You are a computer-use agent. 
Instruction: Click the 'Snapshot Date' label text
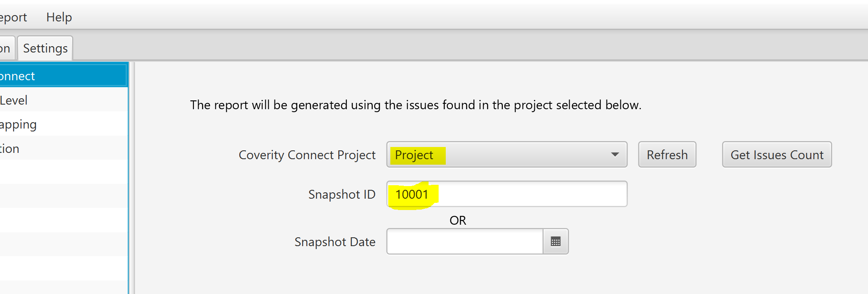pyautogui.click(x=335, y=242)
